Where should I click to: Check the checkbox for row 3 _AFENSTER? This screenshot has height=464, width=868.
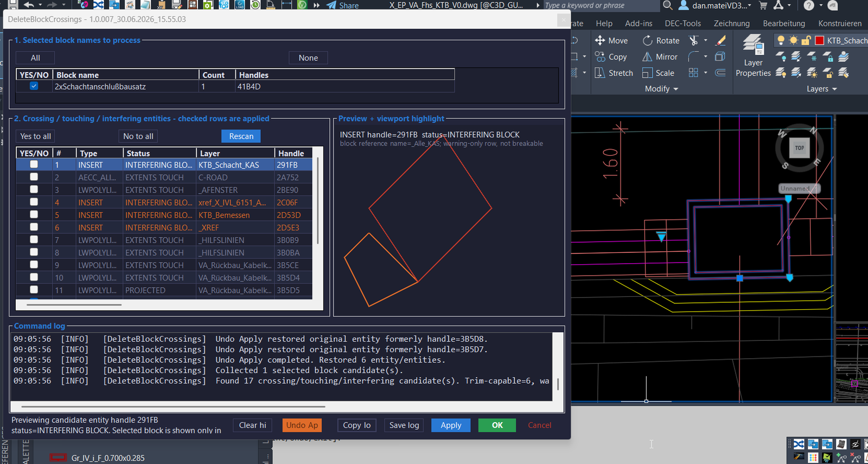pyautogui.click(x=34, y=189)
